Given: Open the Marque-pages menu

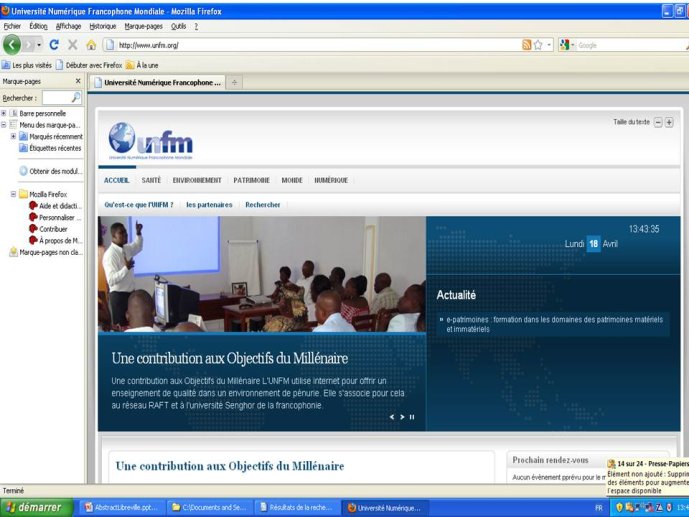Looking at the screenshot, I should pos(143,26).
